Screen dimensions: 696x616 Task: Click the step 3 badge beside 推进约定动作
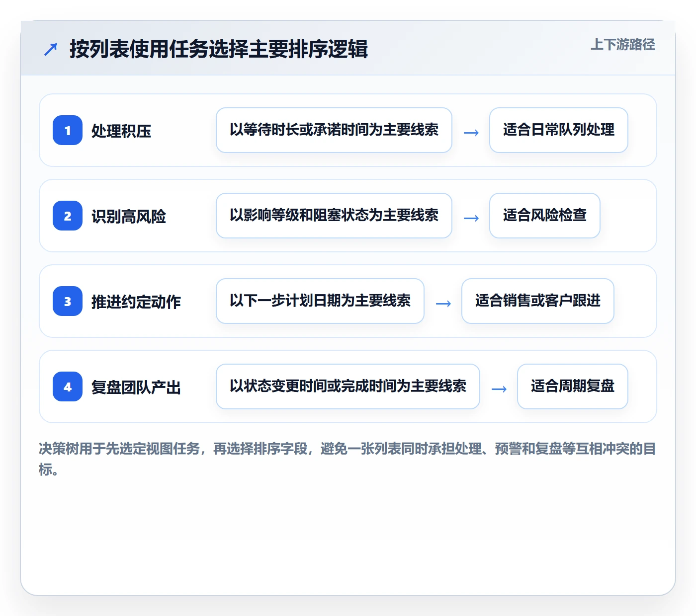68,301
